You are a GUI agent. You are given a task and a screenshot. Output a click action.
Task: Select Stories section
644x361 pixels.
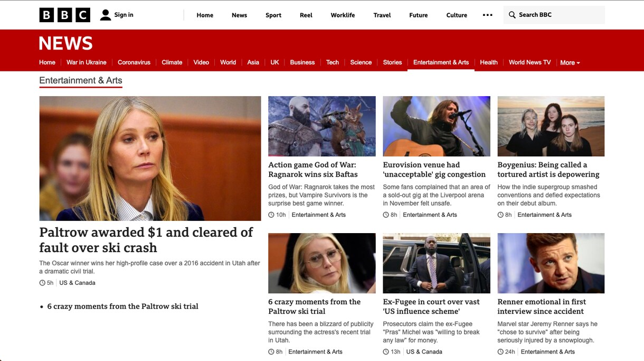[x=392, y=62]
